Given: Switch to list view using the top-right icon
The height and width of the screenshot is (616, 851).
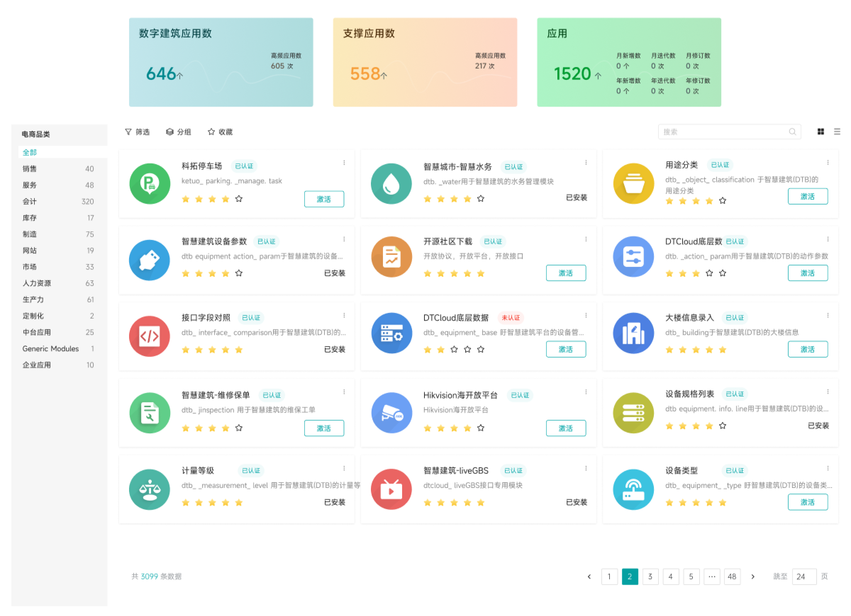Looking at the screenshot, I should [x=837, y=132].
